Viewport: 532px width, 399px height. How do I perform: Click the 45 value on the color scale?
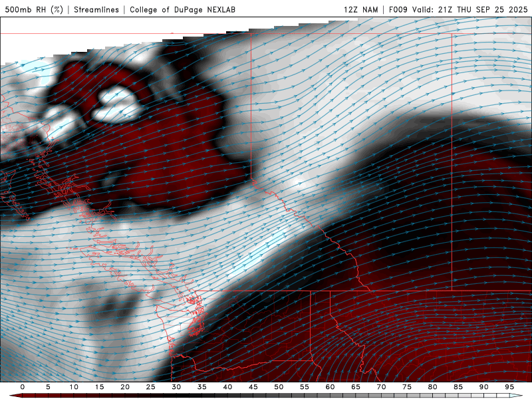point(253,387)
